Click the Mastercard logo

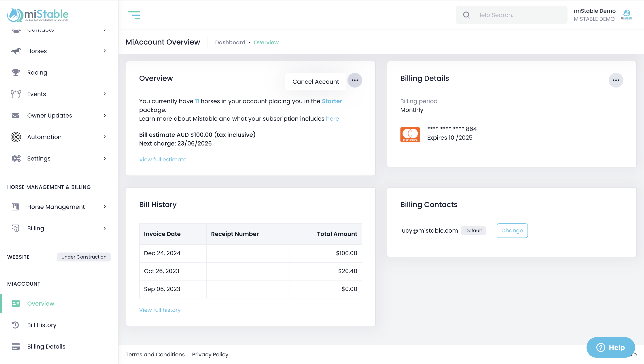[x=410, y=135]
